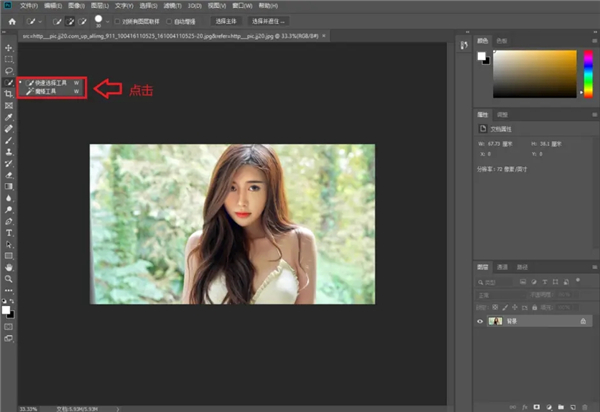
Task: Open the Screen Mode icon
Action: coord(8,339)
